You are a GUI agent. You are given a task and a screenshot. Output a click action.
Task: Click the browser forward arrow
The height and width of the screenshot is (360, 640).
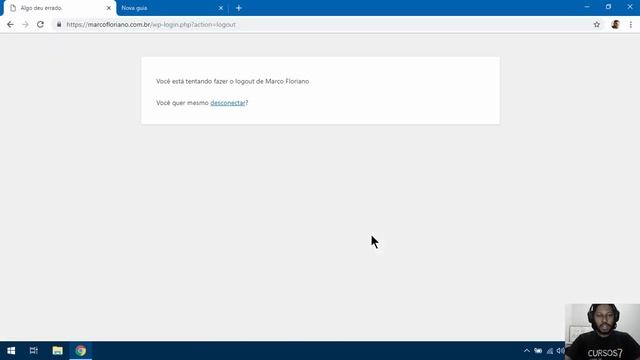click(25, 24)
